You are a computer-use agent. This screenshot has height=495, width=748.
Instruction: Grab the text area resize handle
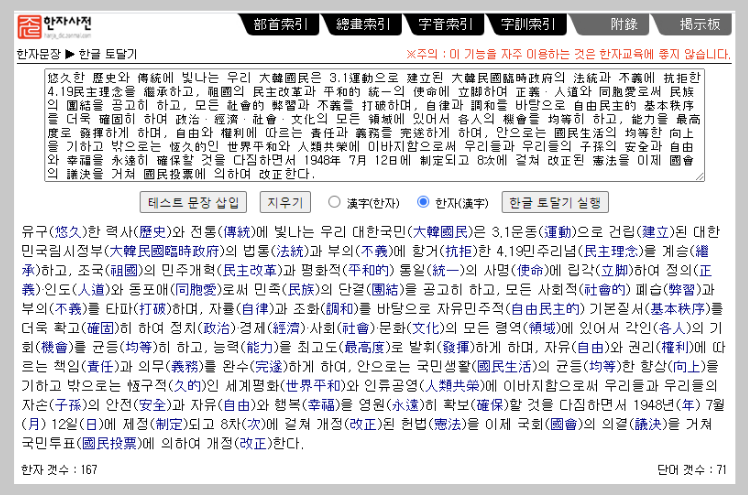tap(700, 176)
